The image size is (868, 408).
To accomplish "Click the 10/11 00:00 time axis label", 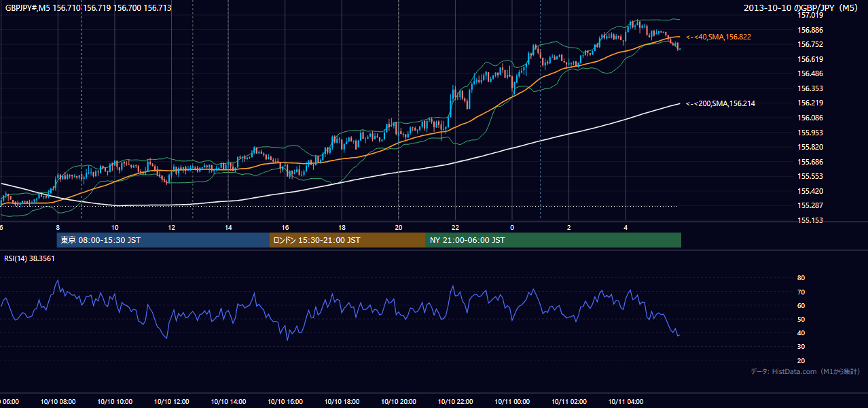I will (x=511, y=402).
